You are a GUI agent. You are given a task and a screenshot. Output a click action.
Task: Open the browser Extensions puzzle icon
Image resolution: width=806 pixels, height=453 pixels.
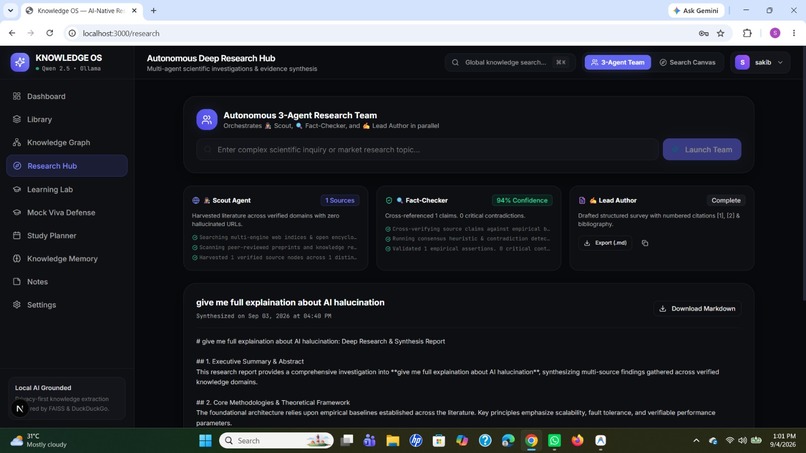[747, 33]
